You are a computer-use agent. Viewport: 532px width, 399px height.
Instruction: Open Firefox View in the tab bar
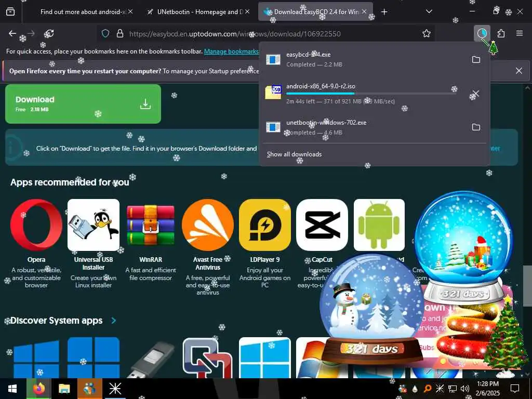pyautogui.click(x=10, y=11)
